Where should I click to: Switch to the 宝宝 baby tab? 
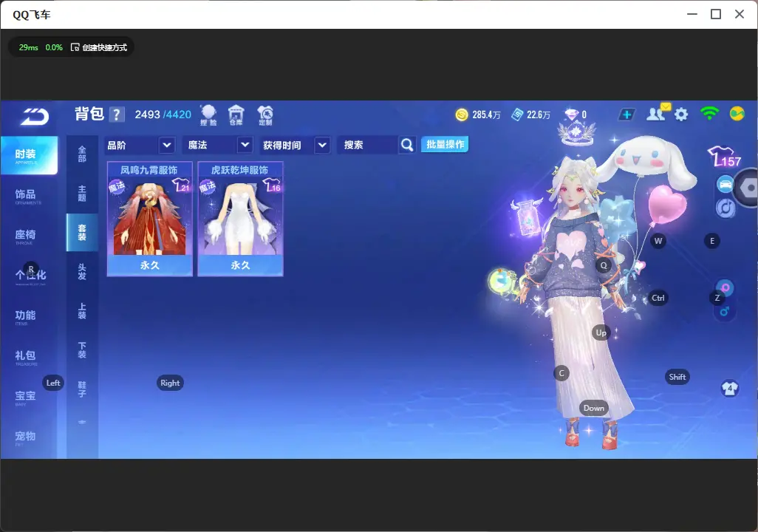27,397
